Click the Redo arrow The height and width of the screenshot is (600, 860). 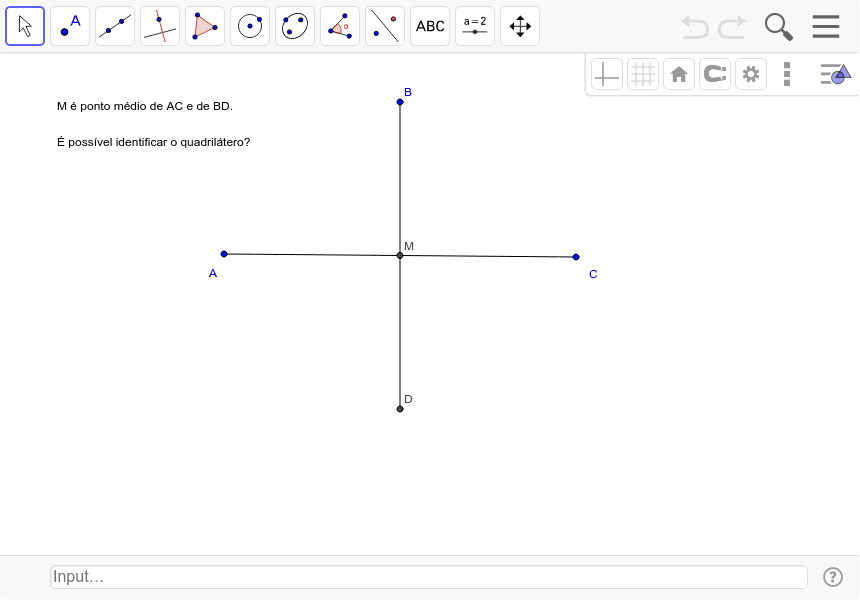point(732,27)
